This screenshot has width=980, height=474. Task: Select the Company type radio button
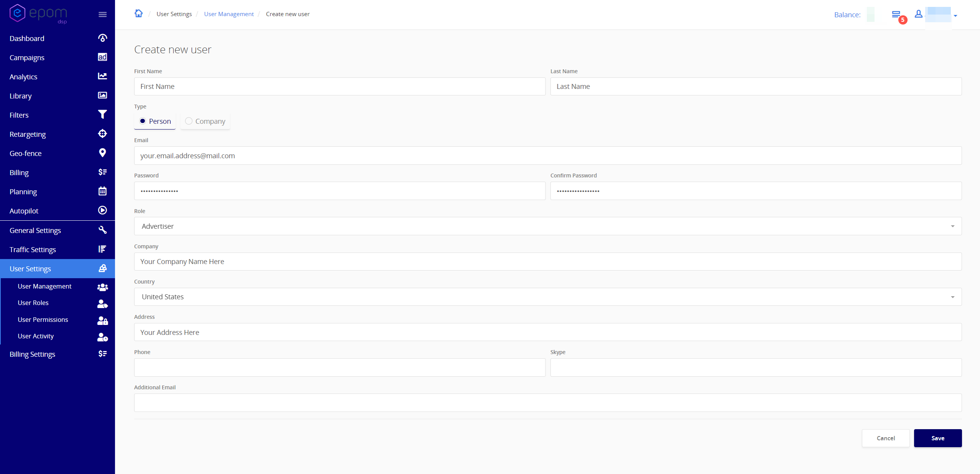point(189,121)
